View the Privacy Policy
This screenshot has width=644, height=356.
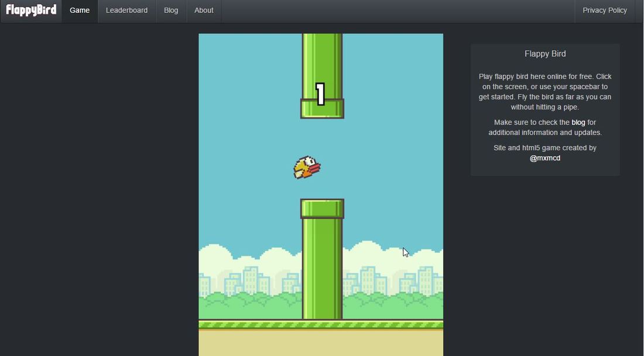pos(605,11)
